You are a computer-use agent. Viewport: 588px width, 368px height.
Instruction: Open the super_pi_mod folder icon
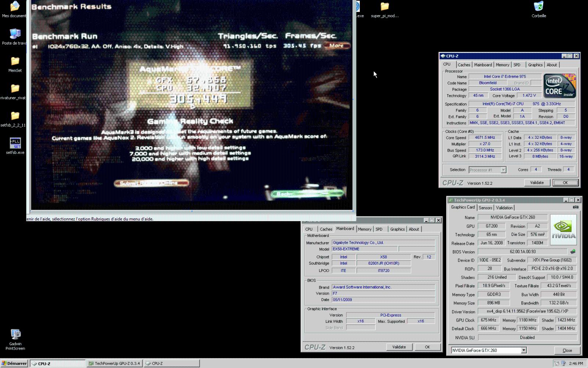click(384, 7)
